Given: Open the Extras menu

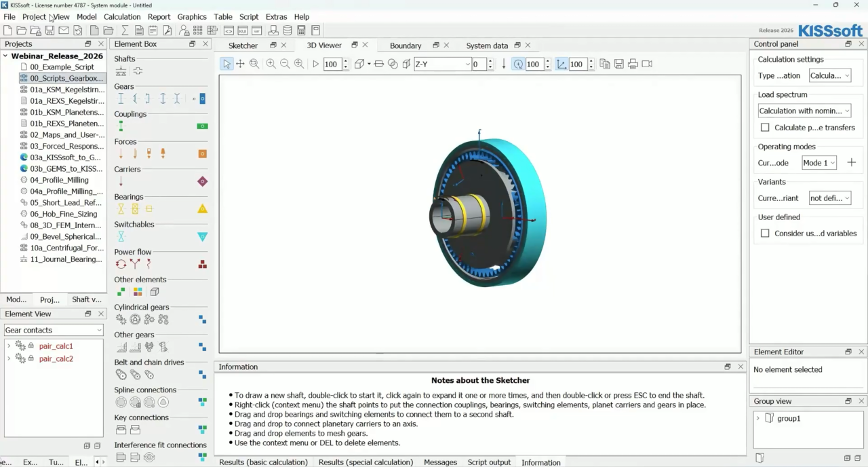Looking at the screenshot, I should coord(276,16).
